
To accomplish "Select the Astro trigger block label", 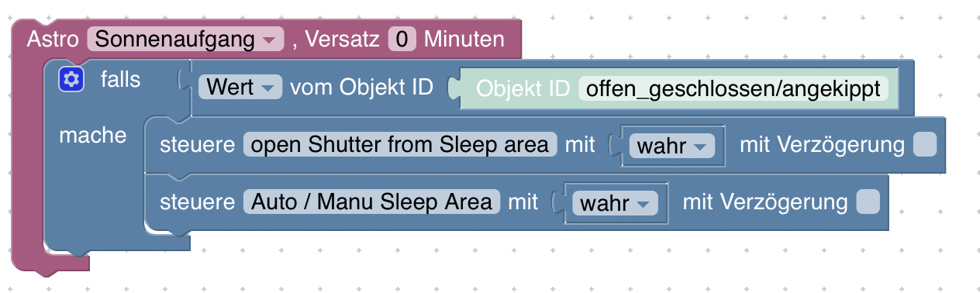I will 53,39.
